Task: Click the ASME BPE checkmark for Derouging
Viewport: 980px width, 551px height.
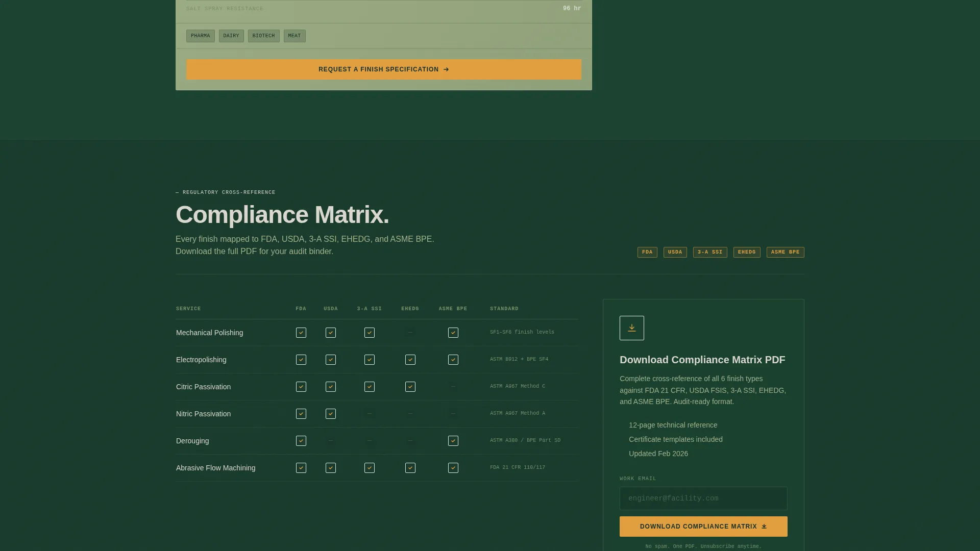Action: click(x=453, y=441)
